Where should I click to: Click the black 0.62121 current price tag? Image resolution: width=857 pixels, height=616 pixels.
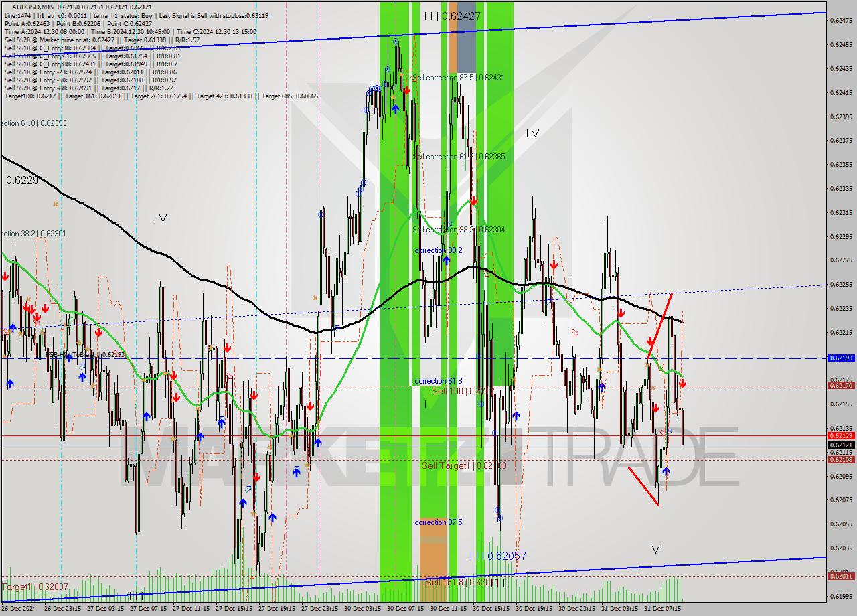(841, 445)
